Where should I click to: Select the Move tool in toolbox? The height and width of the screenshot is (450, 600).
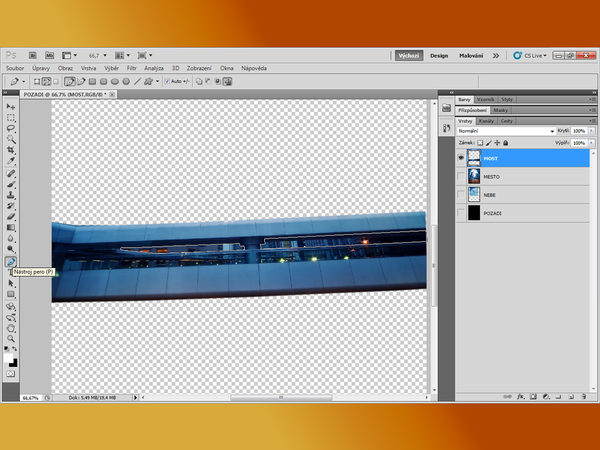(x=11, y=106)
